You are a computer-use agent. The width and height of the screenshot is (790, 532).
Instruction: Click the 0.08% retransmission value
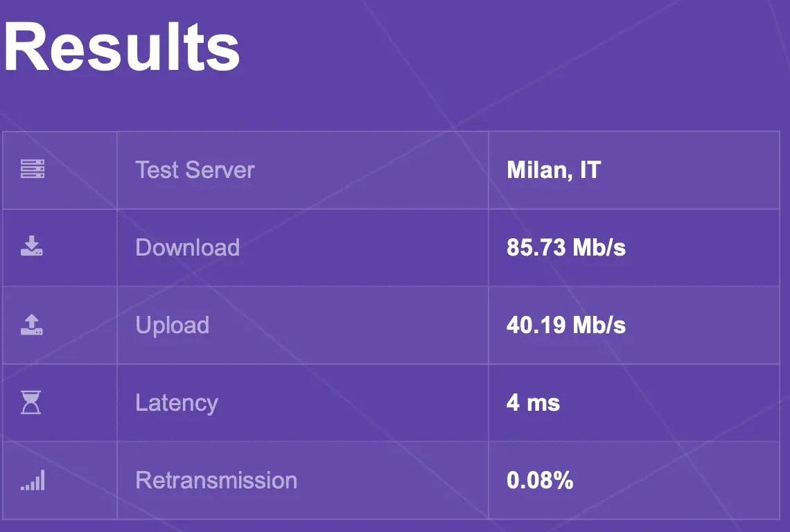tap(541, 479)
